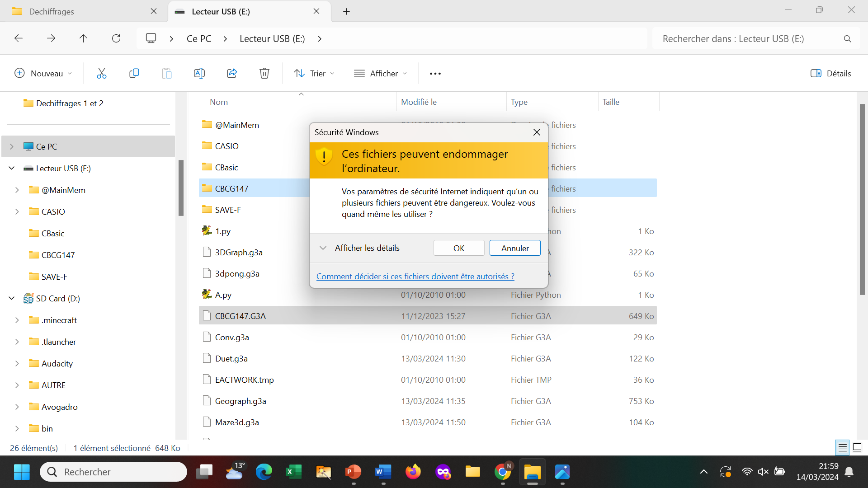
Task: Open the Afficher view dropdown
Action: click(380, 73)
